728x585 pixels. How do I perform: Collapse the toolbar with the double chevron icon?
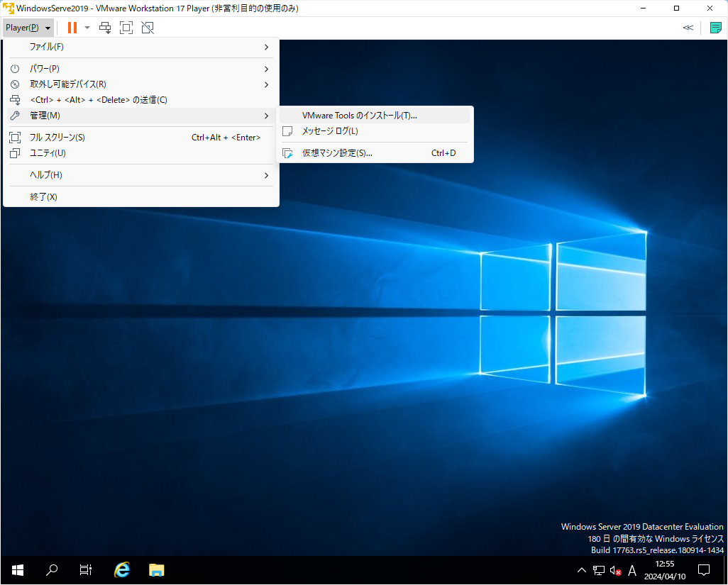tap(688, 28)
